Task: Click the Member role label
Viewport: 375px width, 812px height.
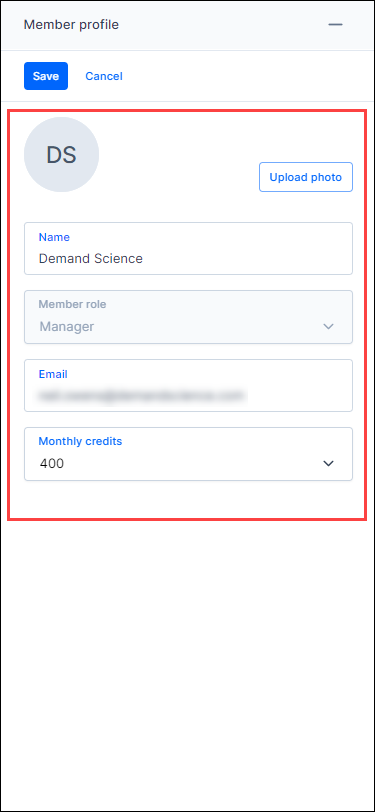Action: [73, 304]
